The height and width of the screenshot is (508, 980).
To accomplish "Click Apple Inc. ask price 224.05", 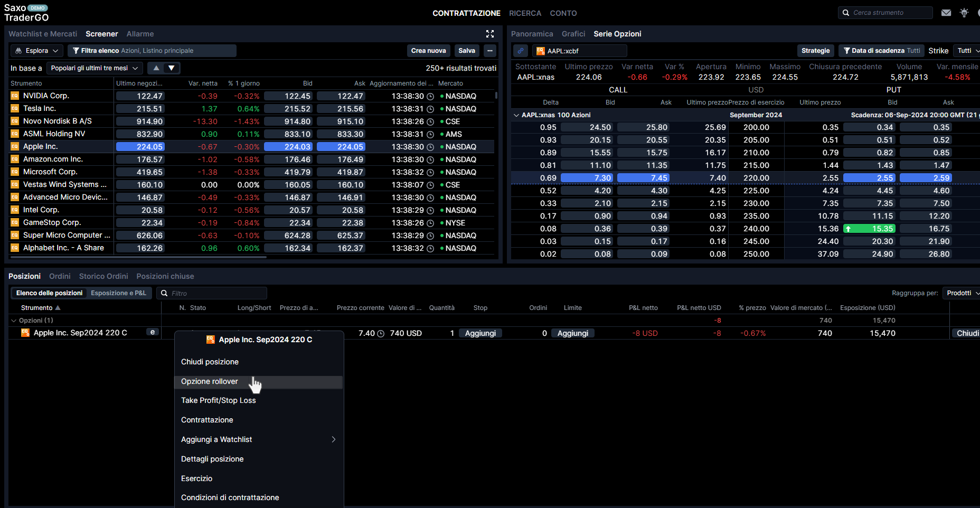I will [x=341, y=147].
